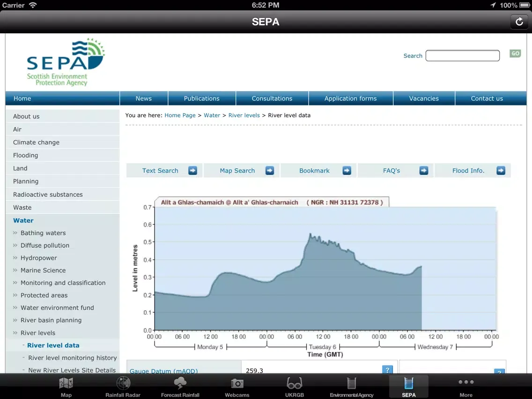Open the Waste sidebar section
Screen dimensions: 532x399
62,207
